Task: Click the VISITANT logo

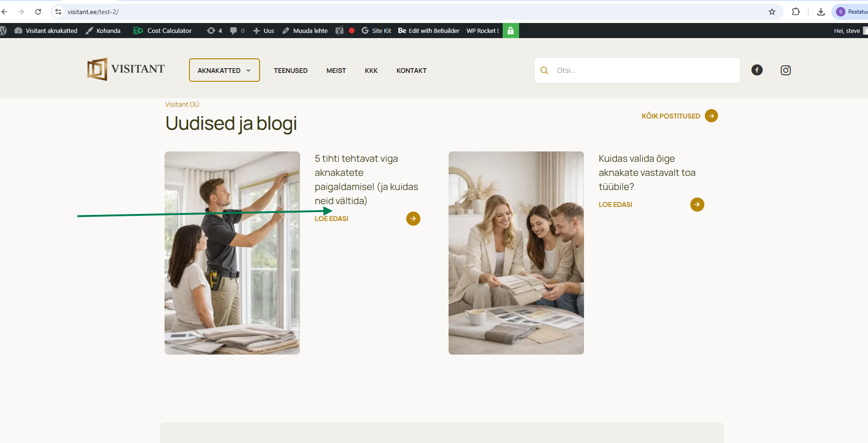Action: 126,69
